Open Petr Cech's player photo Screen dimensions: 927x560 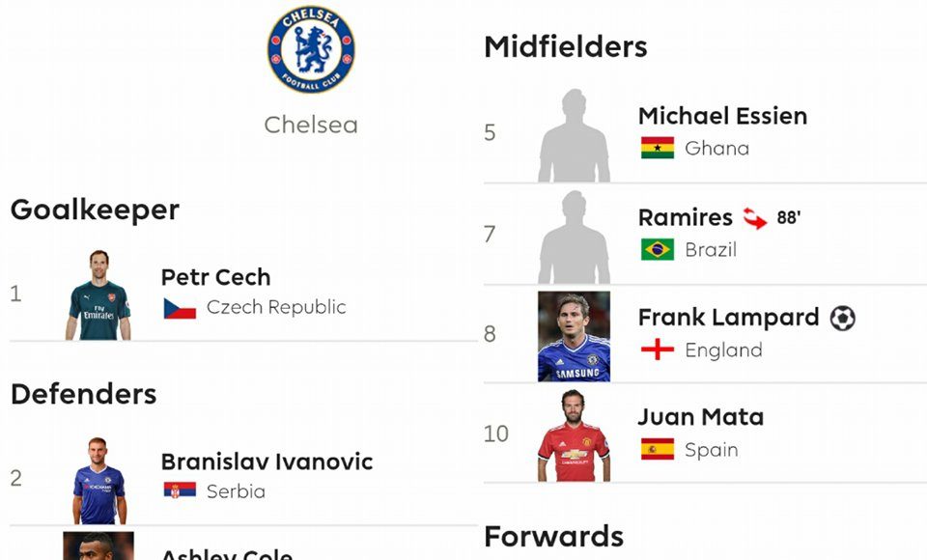[98, 294]
